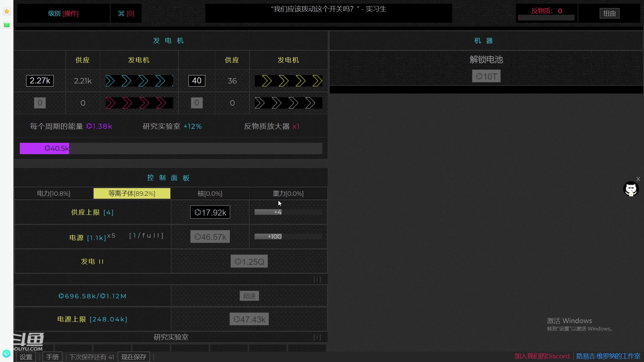Click the 反物质 antimatter progress bar

(546, 18)
